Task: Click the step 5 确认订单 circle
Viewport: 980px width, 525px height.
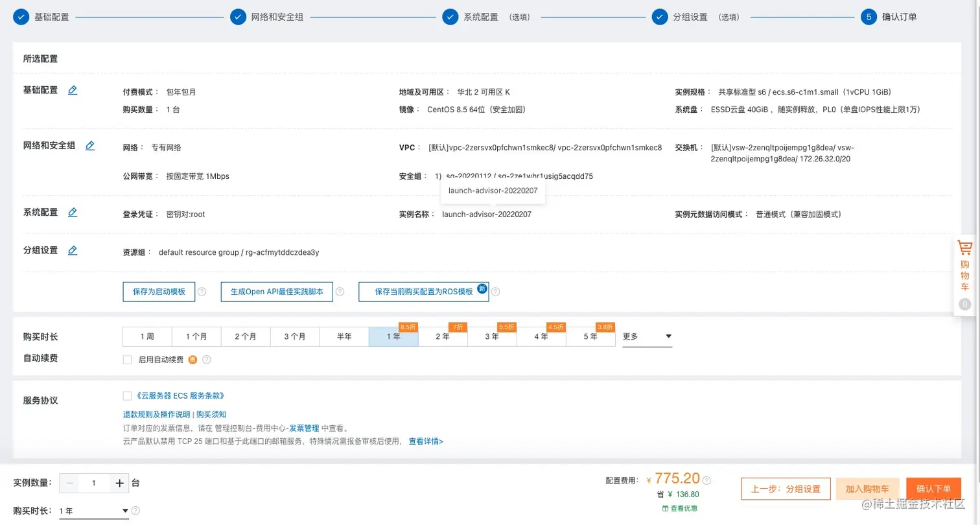Action: pos(869,17)
